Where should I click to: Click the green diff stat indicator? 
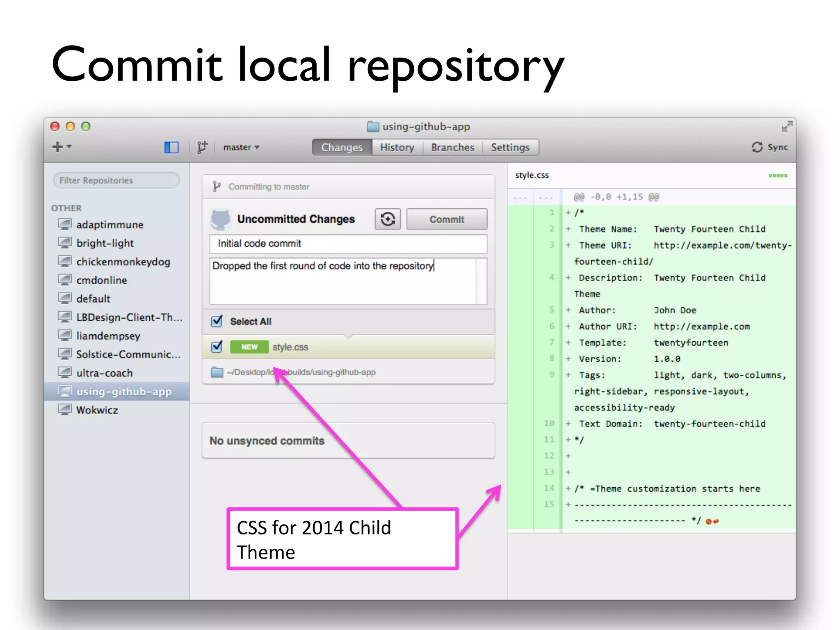pyautogui.click(x=778, y=176)
